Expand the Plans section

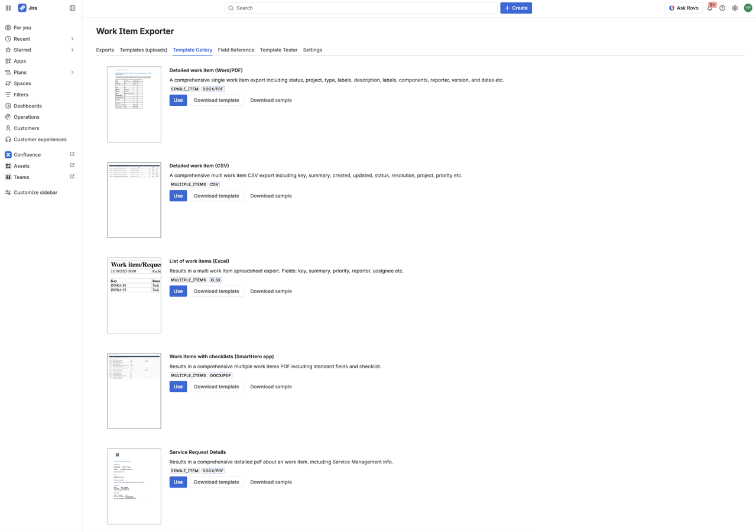[x=72, y=72]
